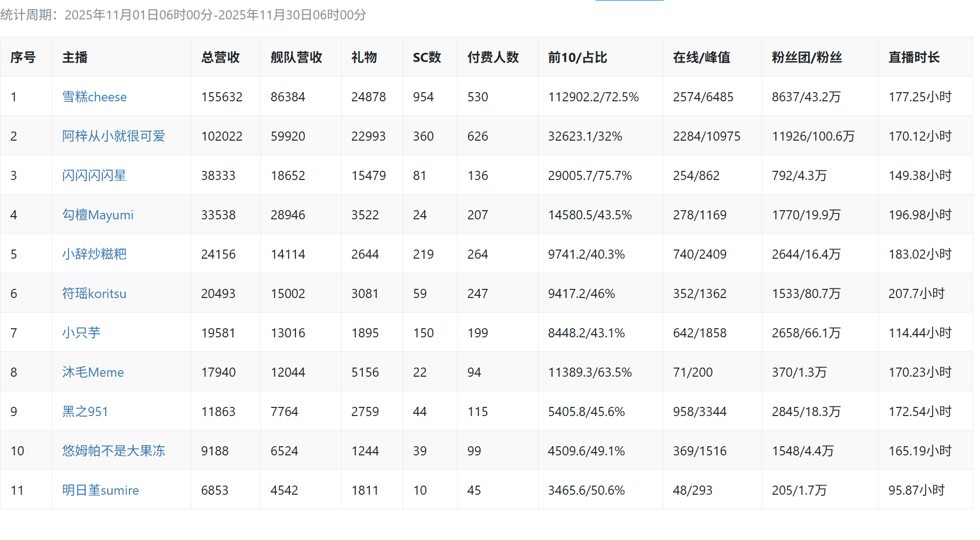Open 沐毛Meme streamer page
Screen dimensions: 980x540
tap(93, 372)
